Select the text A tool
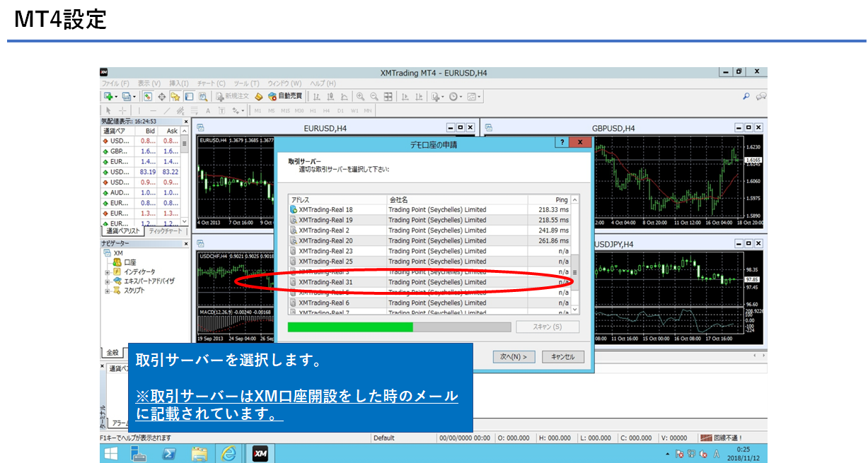Viewport: 868px width, 463px height. click(208, 110)
